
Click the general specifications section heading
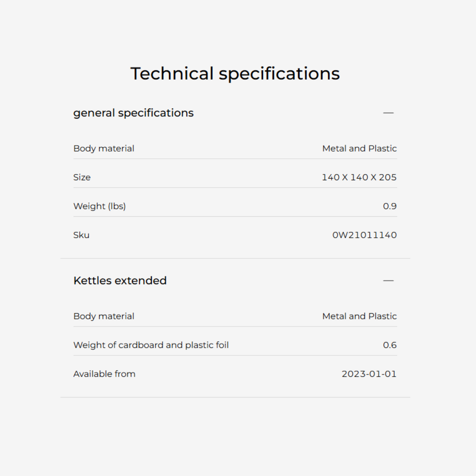point(133,113)
